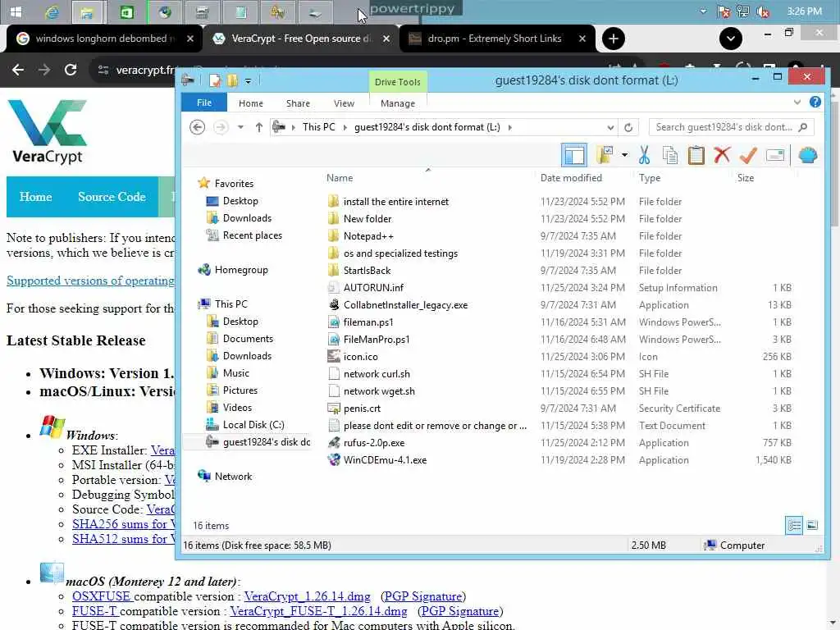Click the red X Delete icon
Viewport: 840px width, 630px height.
pyautogui.click(x=722, y=155)
